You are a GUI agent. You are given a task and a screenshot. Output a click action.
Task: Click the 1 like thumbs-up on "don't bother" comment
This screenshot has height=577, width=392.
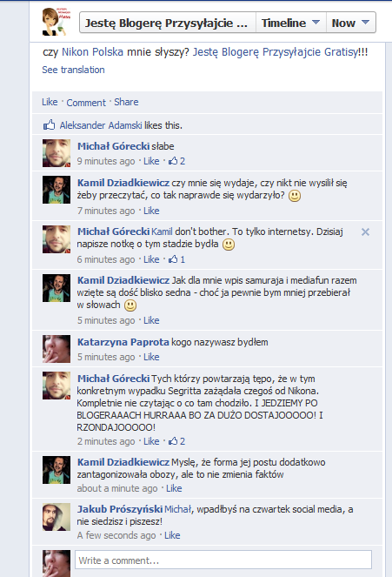(x=176, y=259)
